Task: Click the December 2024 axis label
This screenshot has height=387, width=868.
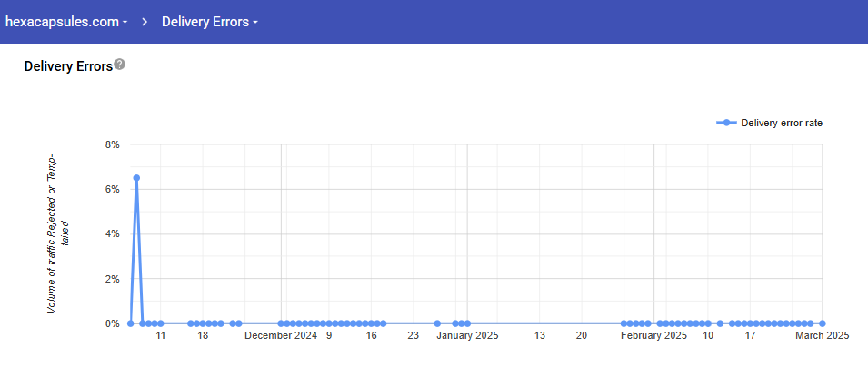Action: point(281,336)
